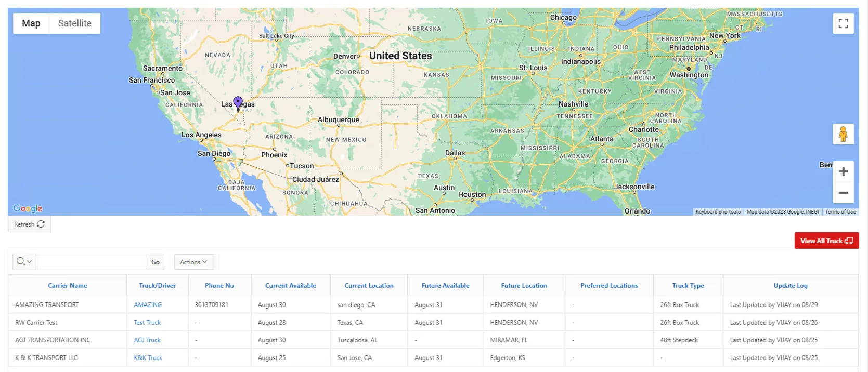Sort by the Current Location column header
Screen dimensions: 868x372
coord(369,285)
